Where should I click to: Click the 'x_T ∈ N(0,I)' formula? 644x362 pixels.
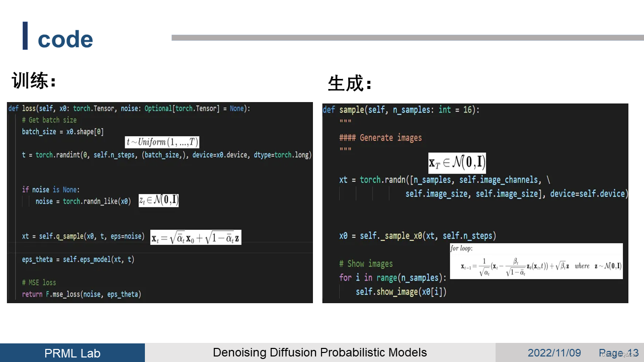(x=457, y=163)
